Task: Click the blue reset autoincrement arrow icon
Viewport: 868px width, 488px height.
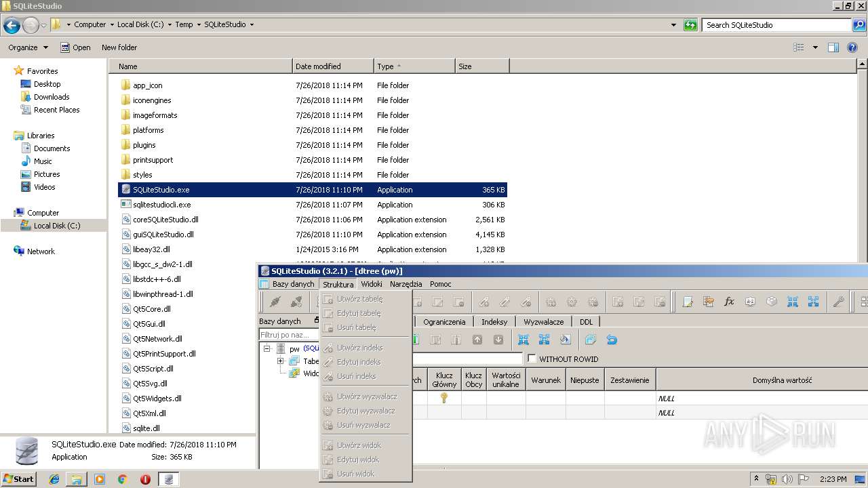Action: tap(611, 340)
